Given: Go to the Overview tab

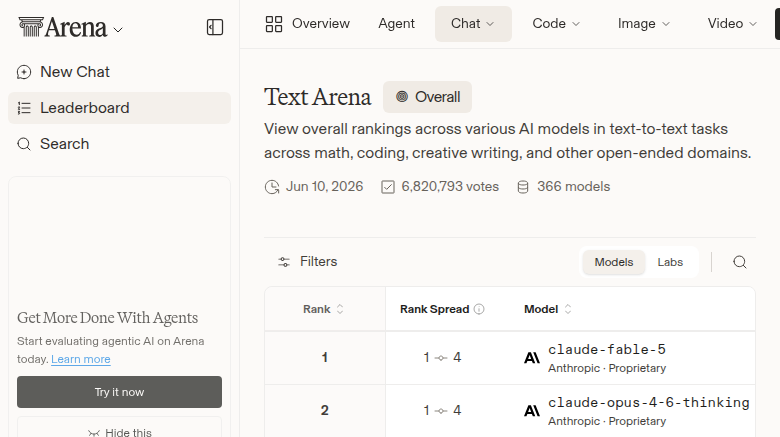Looking at the screenshot, I should pyautogui.click(x=307, y=24).
